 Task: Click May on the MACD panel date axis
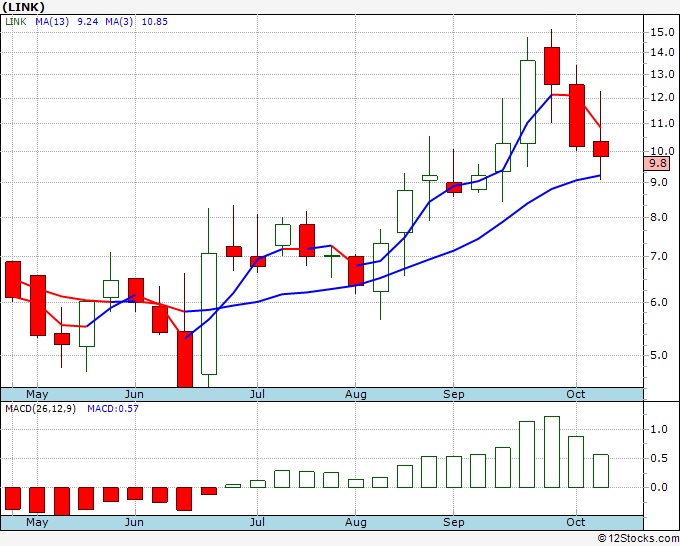[37, 523]
